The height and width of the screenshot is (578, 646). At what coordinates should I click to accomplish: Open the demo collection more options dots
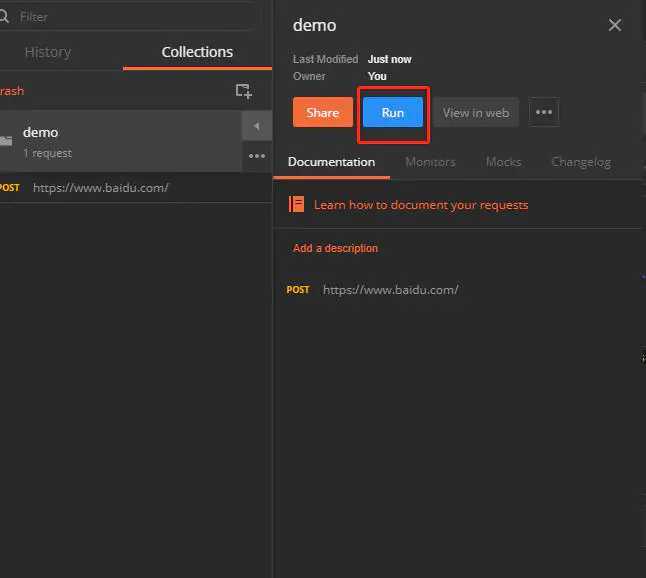pyautogui.click(x=257, y=156)
